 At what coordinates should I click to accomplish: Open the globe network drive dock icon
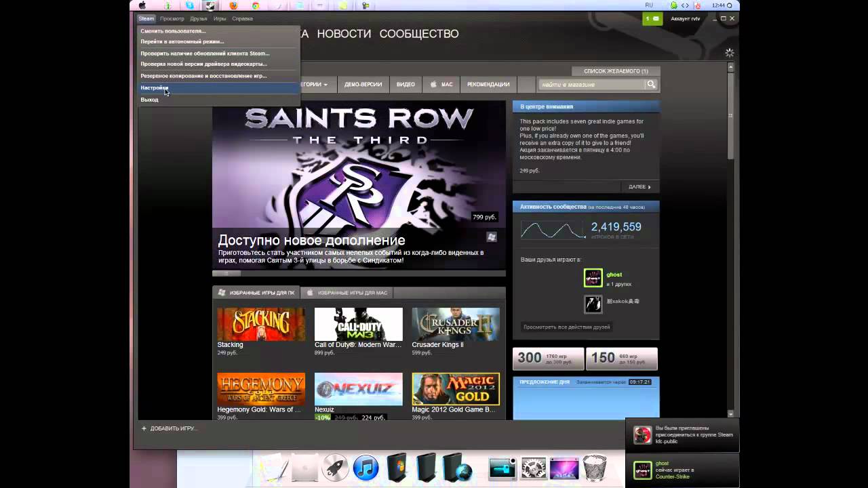(458, 467)
